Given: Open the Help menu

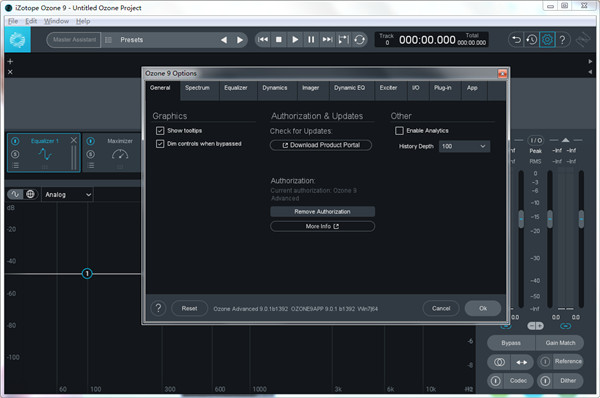Looking at the screenshot, I should pyautogui.click(x=83, y=21).
